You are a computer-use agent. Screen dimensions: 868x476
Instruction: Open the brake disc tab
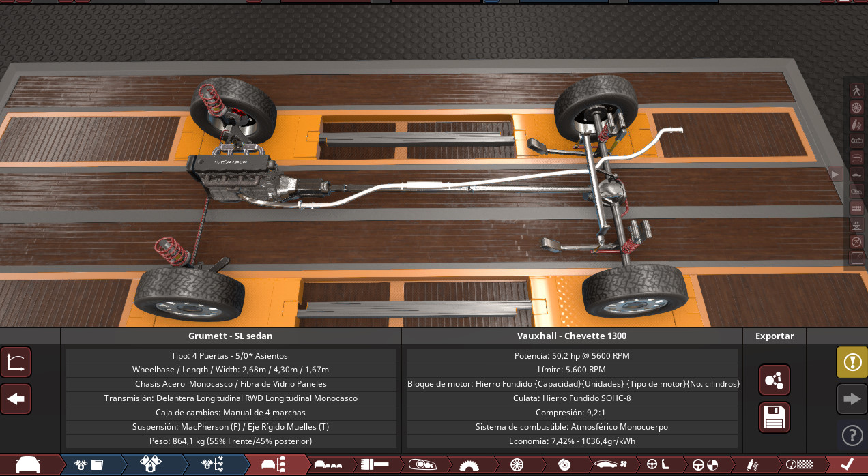click(564, 464)
